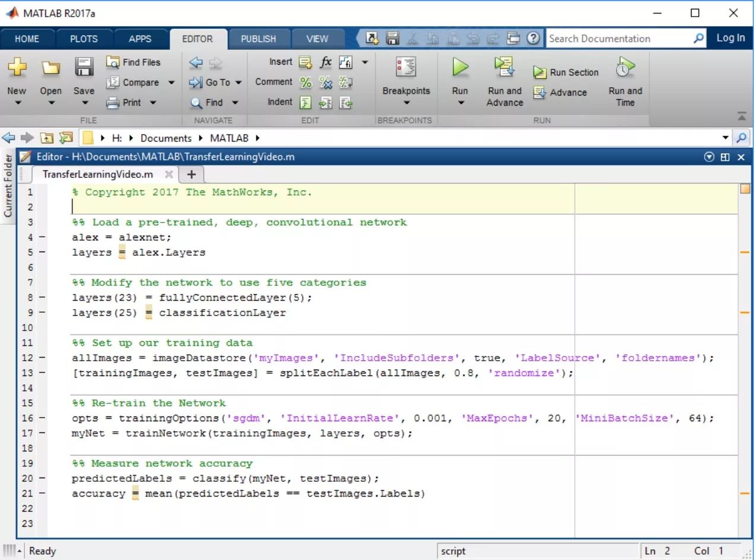Open the folder path history dropdown
Viewport: 755px width, 560px height.
coord(725,138)
